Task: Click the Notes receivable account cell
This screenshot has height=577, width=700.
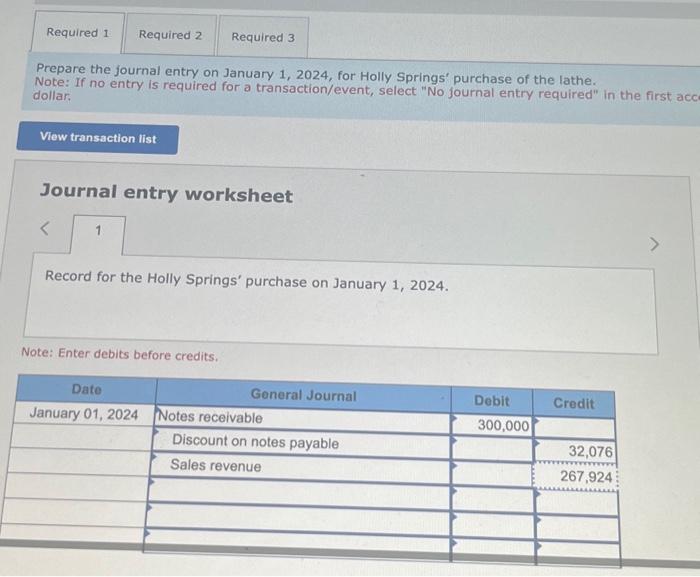Action: pos(303,418)
